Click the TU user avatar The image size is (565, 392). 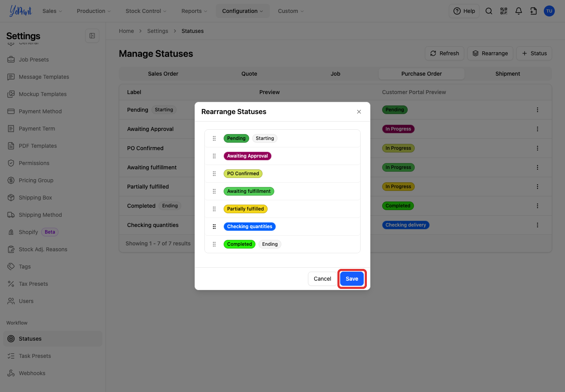click(549, 11)
